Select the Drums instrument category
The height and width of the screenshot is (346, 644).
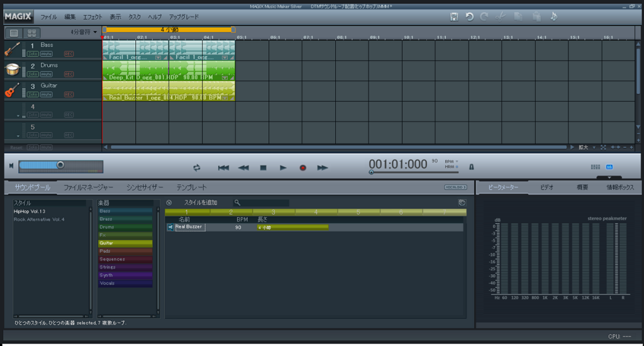coord(125,227)
